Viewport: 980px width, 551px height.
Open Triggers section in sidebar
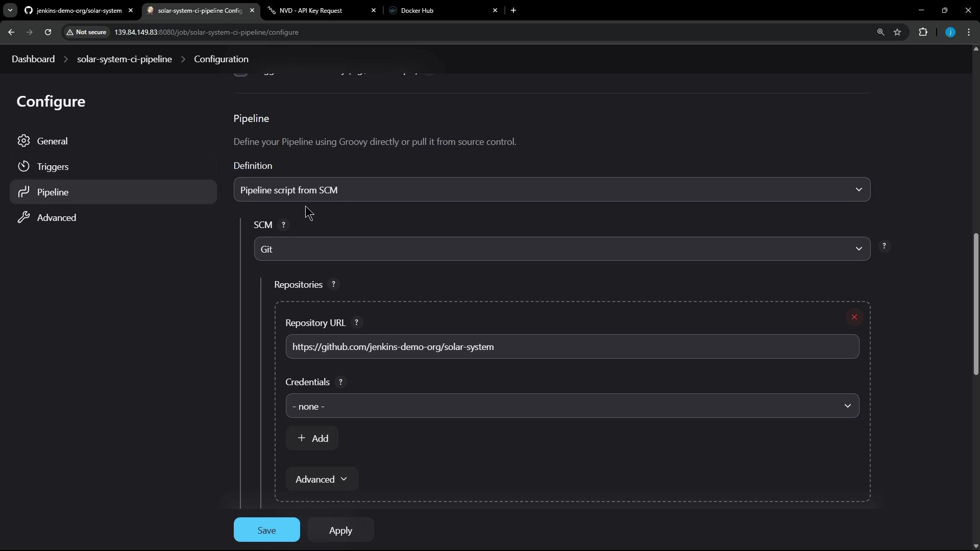point(113,166)
